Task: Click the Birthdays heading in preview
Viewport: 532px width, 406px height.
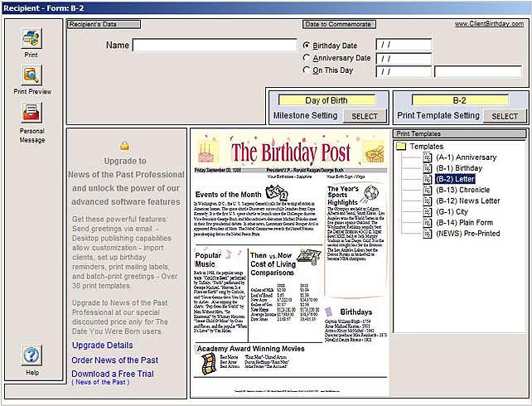Action: click(356, 312)
